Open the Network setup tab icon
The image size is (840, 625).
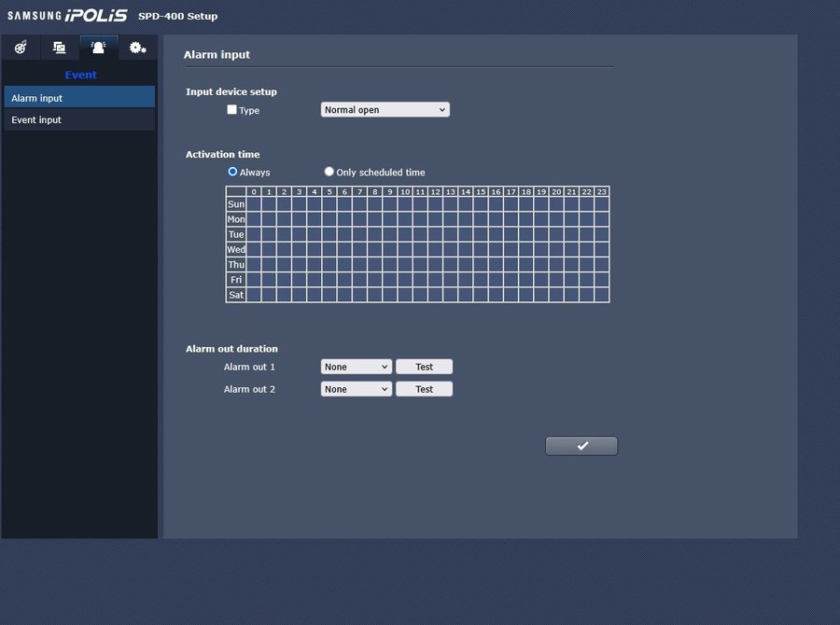59,48
